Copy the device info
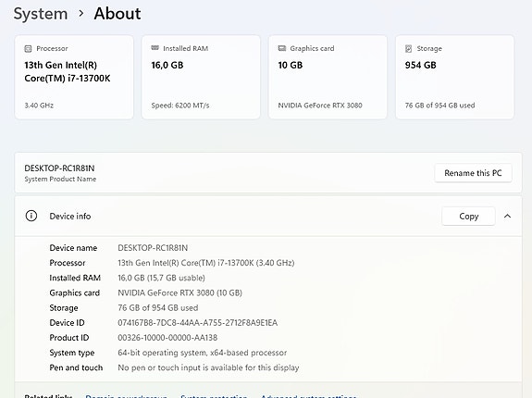Viewport: 532px width, 398px height. click(x=468, y=217)
